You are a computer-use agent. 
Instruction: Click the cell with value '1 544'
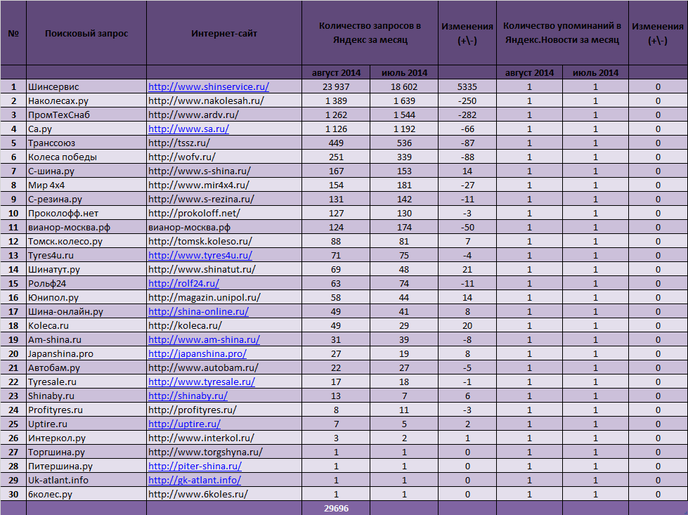[x=404, y=115]
